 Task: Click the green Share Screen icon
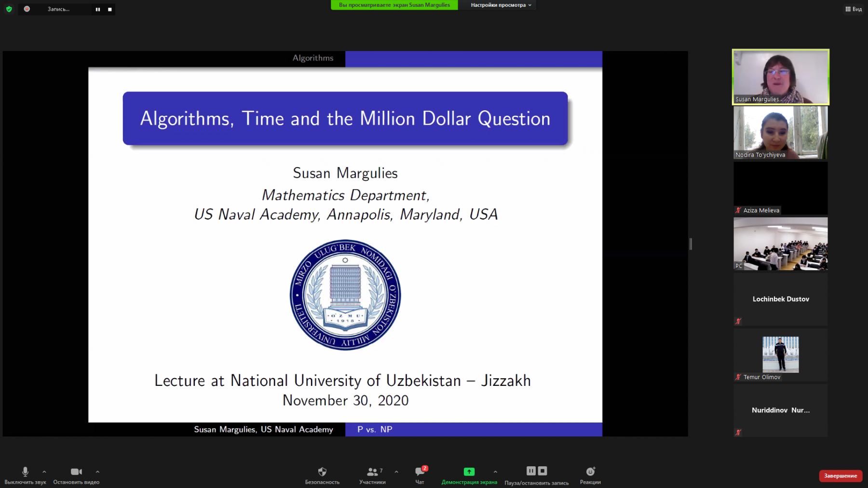point(469,472)
